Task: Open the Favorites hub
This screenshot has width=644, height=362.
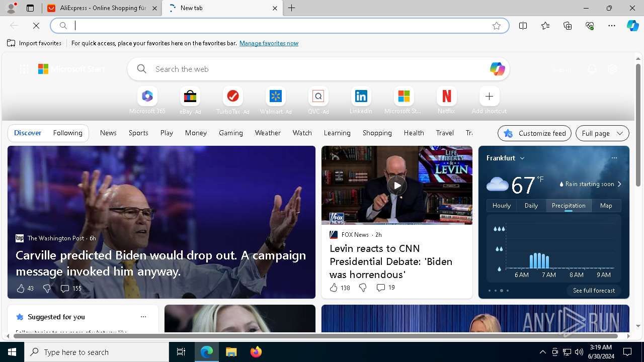Action: click(x=545, y=26)
